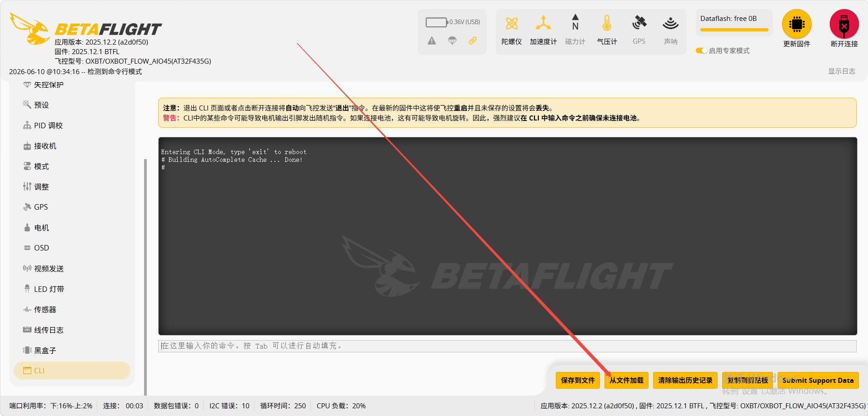
Task: Click the Submit Support Data button
Action: tap(818, 380)
